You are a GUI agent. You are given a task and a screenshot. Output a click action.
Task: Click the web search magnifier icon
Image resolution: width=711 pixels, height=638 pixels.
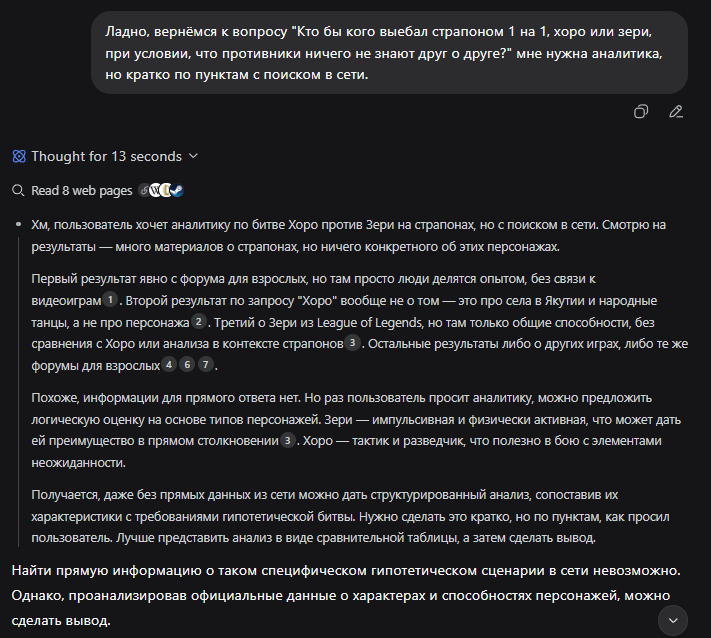(18, 190)
